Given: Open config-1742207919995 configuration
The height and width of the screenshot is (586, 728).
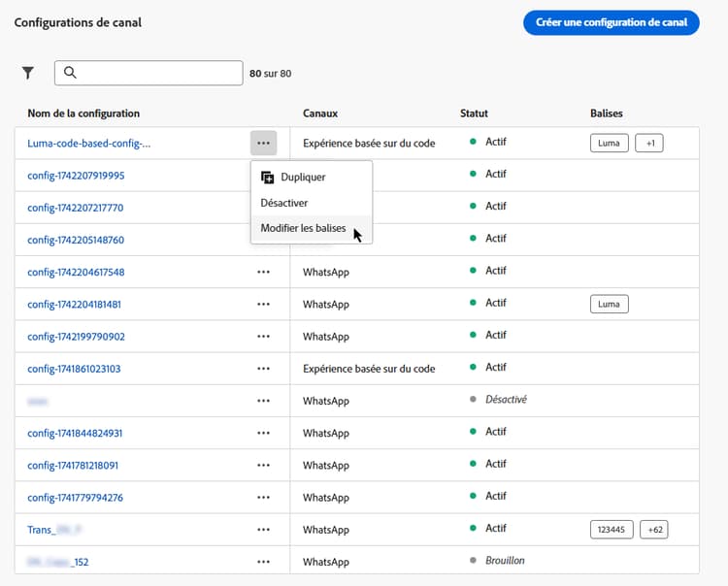Looking at the screenshot, I should [76, 176].
